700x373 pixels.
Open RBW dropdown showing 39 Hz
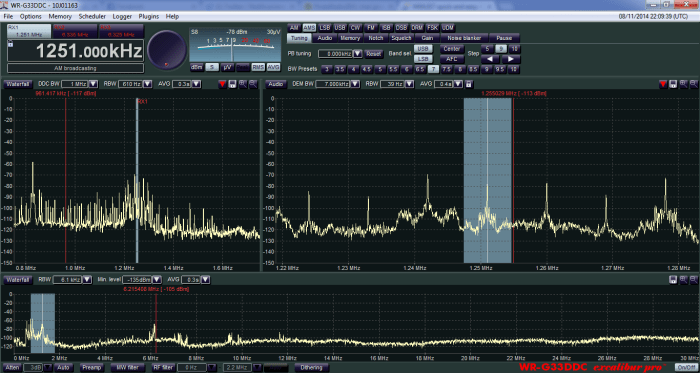click(x=409, y=84)
